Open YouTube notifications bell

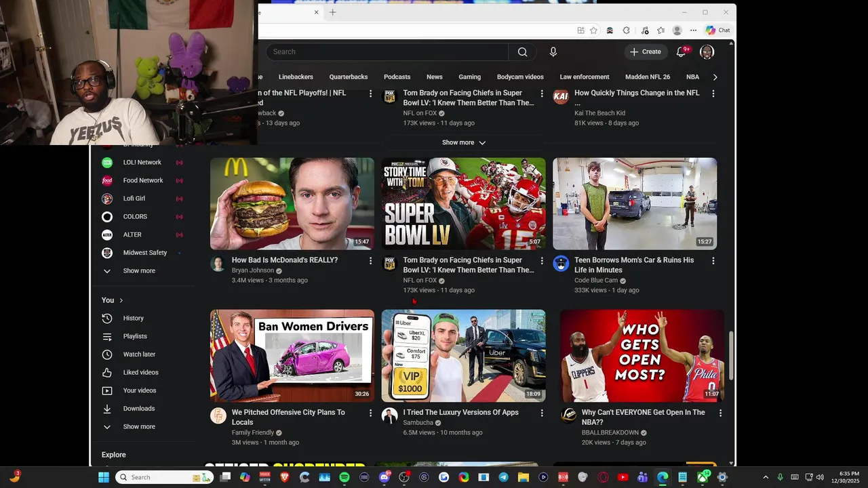click(682, 52)
